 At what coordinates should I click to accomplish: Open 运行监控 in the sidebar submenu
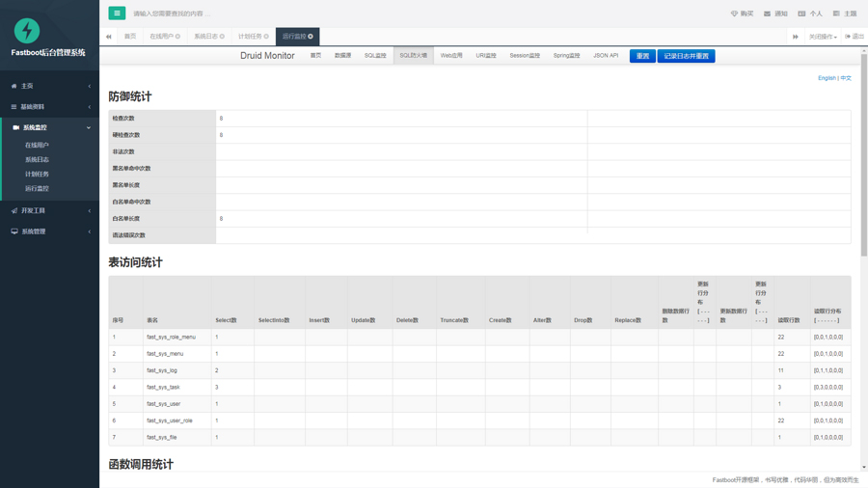tap(37, 188)
